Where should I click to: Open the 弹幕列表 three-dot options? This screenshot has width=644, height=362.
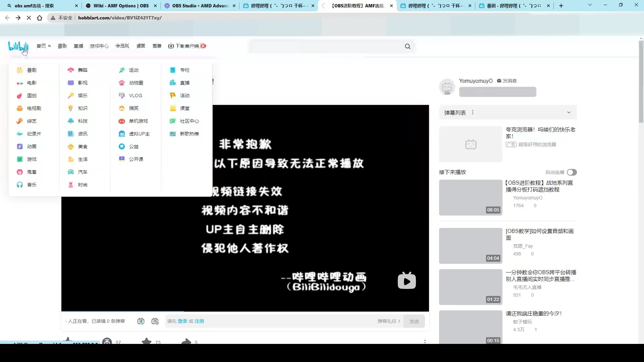click(x=473, y=113)
